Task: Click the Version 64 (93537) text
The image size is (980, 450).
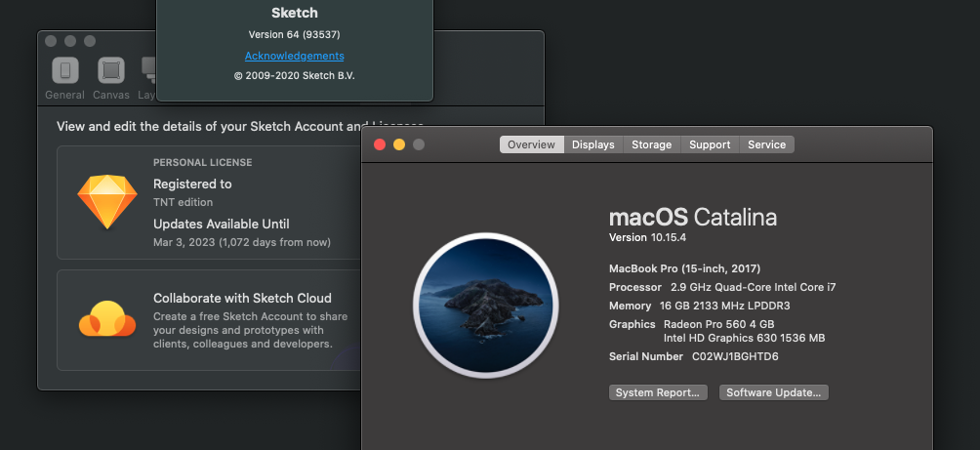Action: pos(295,34)
